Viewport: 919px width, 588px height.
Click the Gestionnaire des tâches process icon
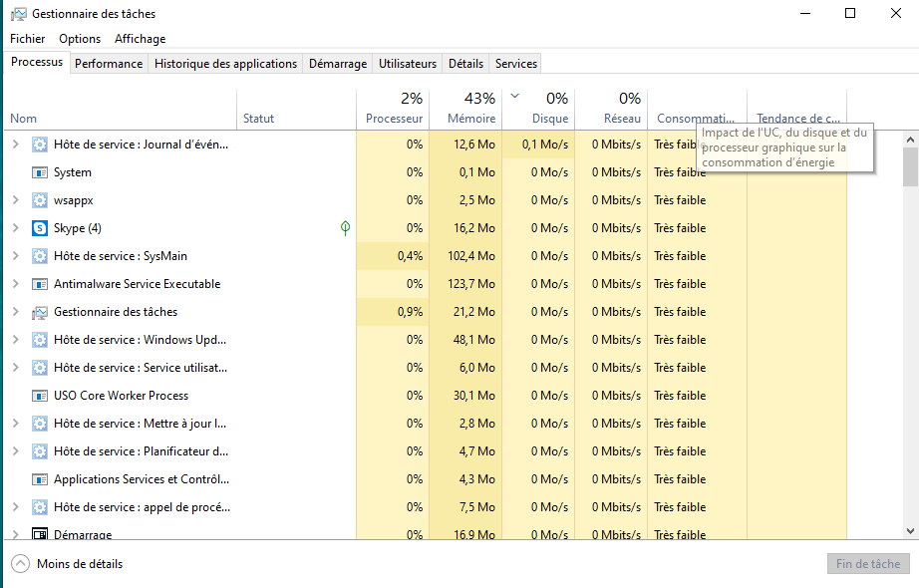point(40,312)
